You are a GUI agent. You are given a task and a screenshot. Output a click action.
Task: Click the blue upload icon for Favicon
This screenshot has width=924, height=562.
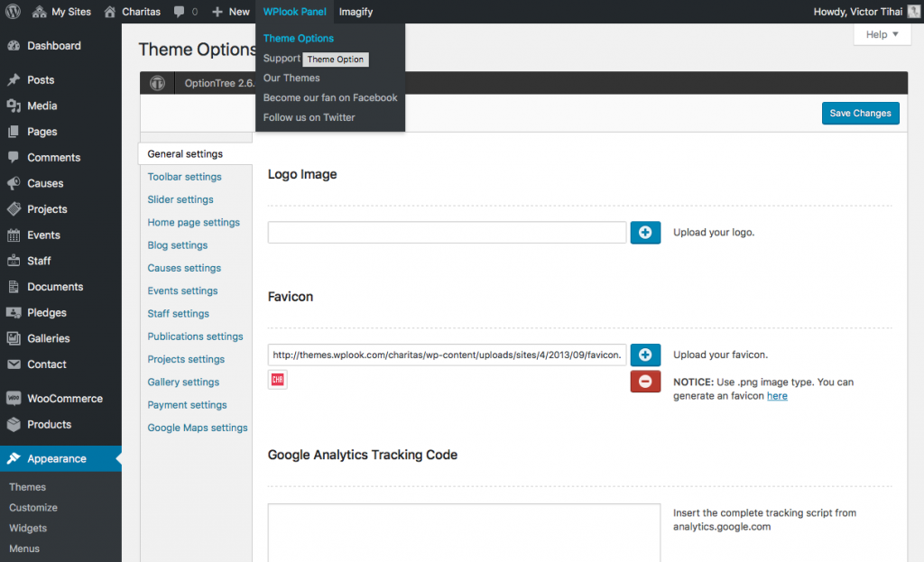645,355
